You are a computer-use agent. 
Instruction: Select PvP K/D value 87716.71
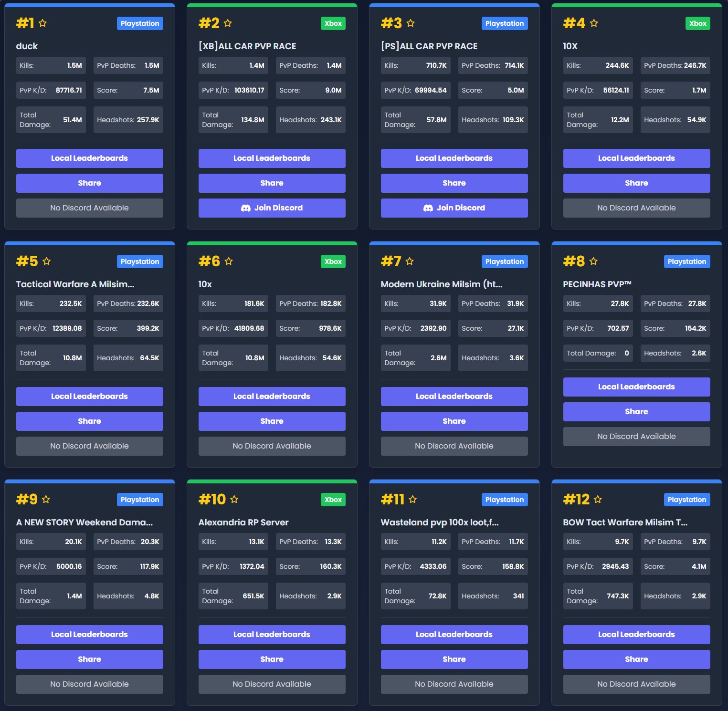(69, 90)
